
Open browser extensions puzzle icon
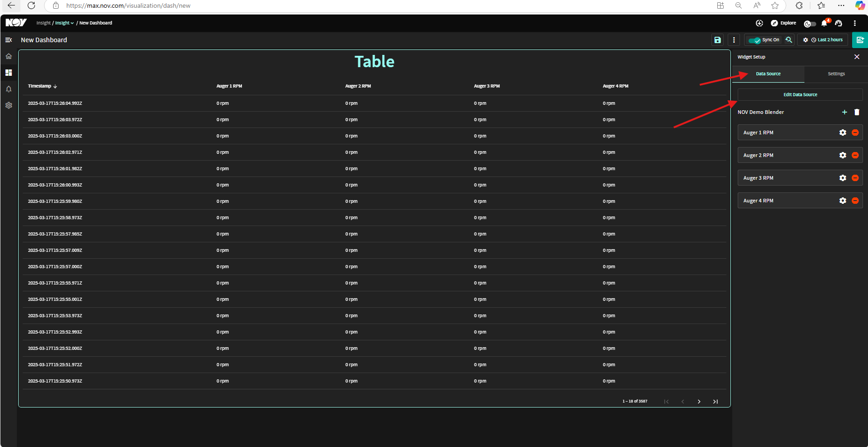pos(799,5)
